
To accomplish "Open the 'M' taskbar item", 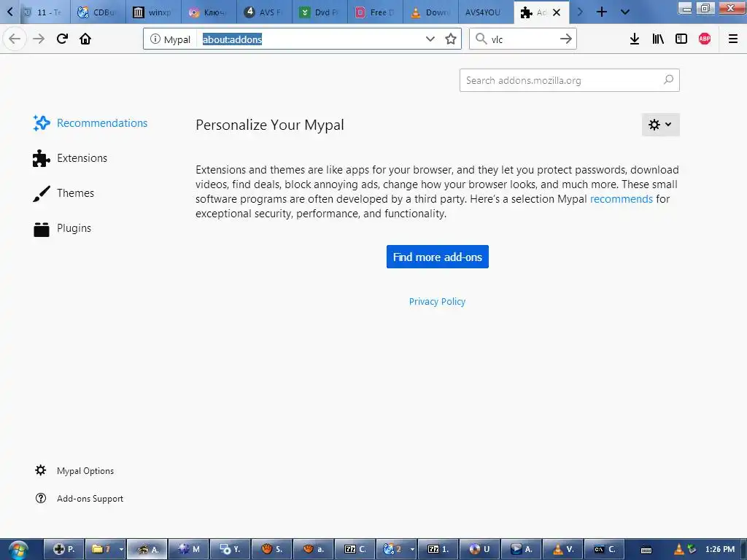I will (189, 550).
